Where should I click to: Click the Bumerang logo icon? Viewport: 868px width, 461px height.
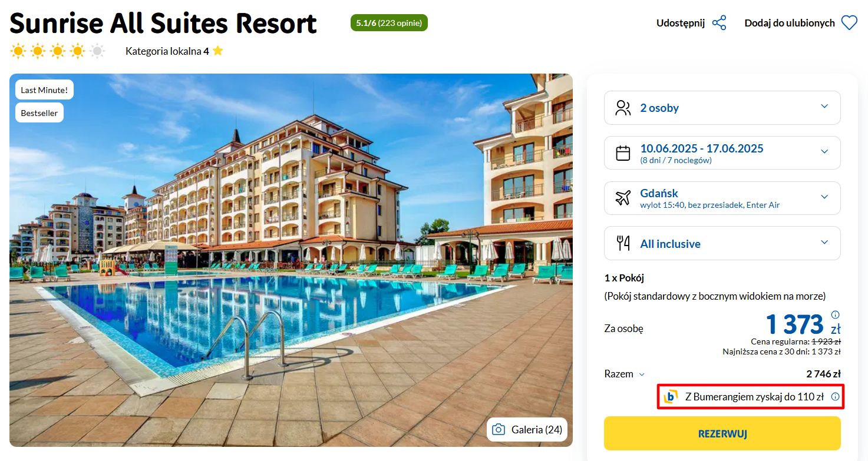(671, 397)
